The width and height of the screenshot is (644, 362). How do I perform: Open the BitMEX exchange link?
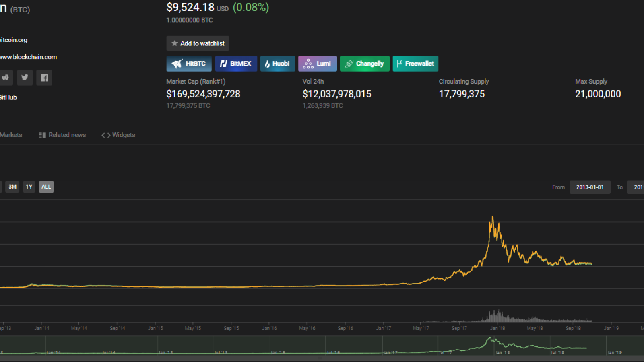click(x=236, y=64)
